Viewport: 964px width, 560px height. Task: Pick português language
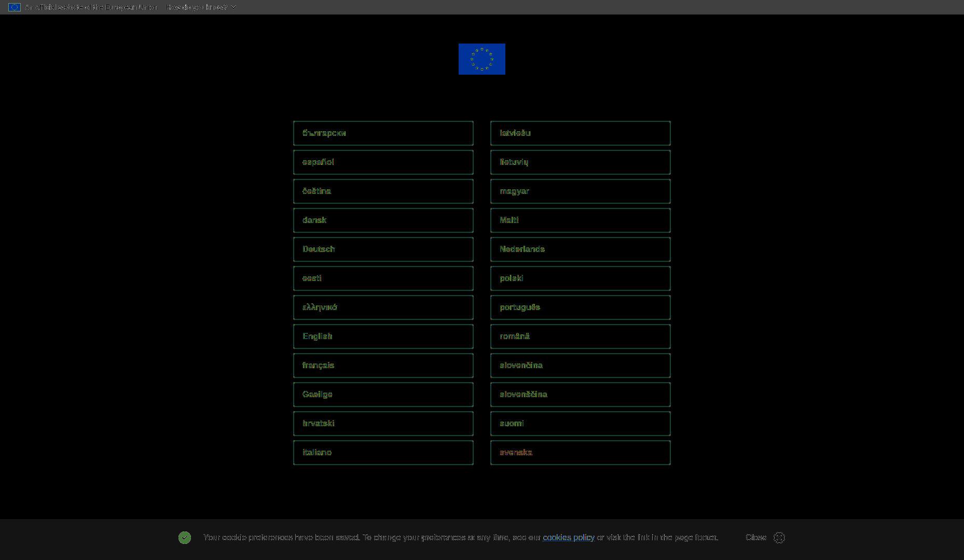[581, 307]
